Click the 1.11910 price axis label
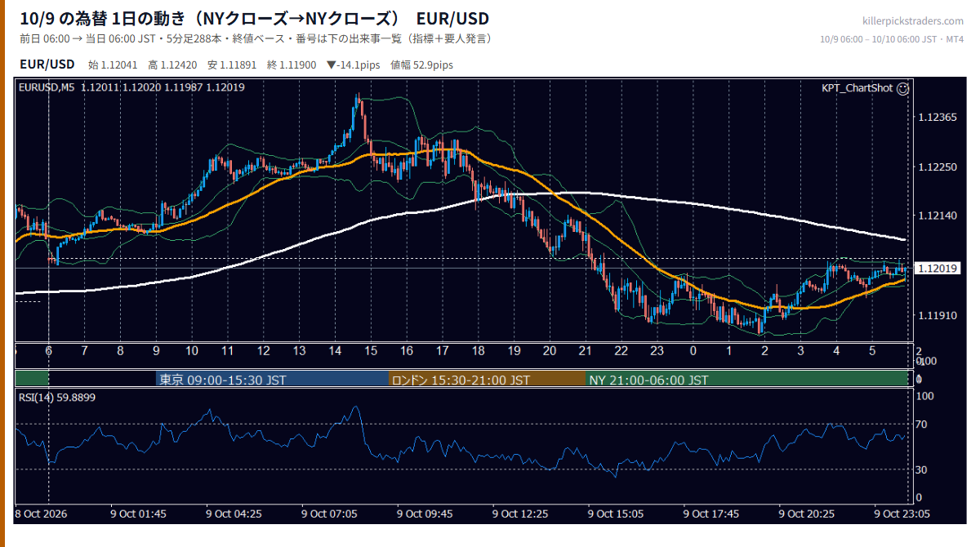980x547 pixels. click(x=938, y=314)
